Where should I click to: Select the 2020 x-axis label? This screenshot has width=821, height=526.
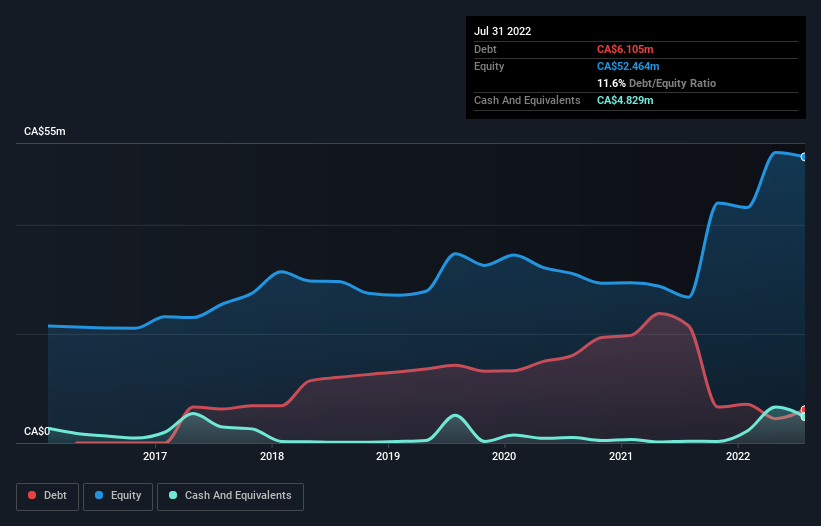(504, 456)
